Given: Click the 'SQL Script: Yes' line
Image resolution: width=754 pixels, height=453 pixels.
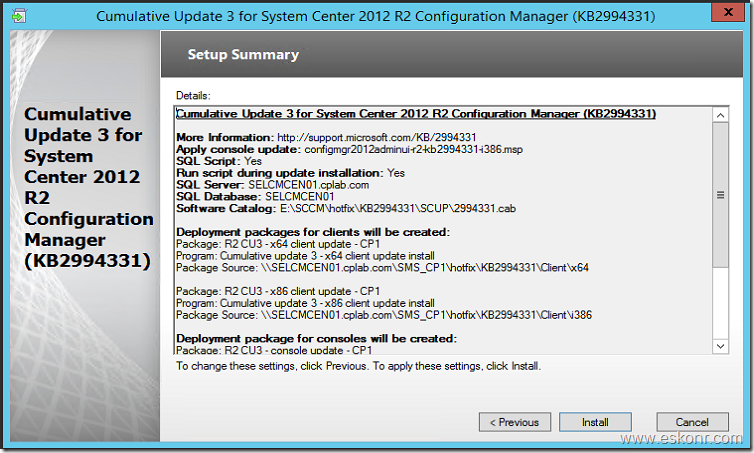Looking at the screenshot, I should pyautogui.click(x=219, y=161).
